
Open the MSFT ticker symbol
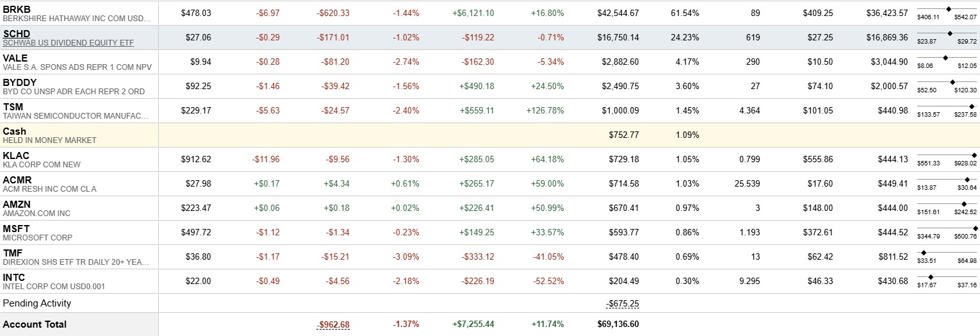[x=16, y=228]
